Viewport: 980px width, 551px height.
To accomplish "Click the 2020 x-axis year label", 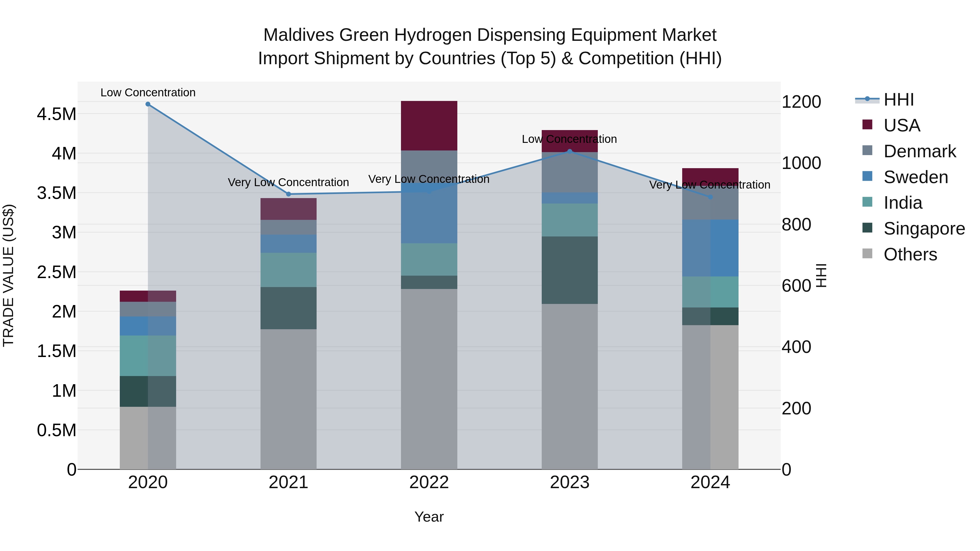I will (x=148, y=482).
